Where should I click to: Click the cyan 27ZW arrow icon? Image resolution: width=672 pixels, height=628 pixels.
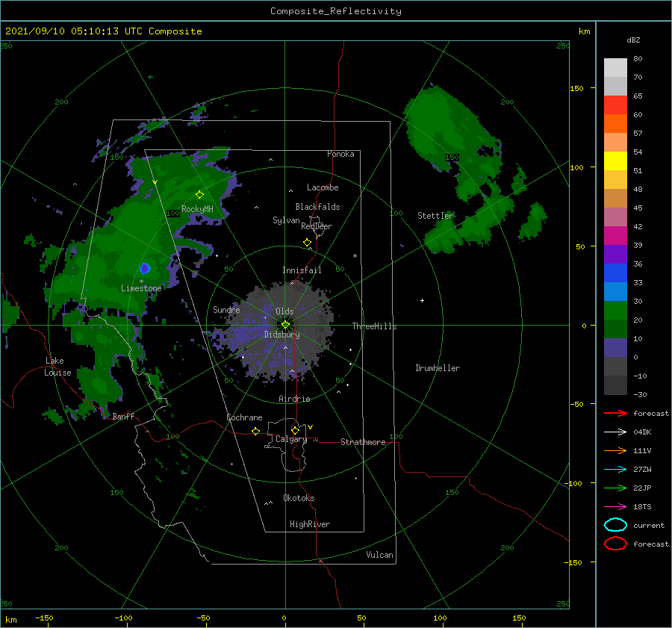(615, 470)
